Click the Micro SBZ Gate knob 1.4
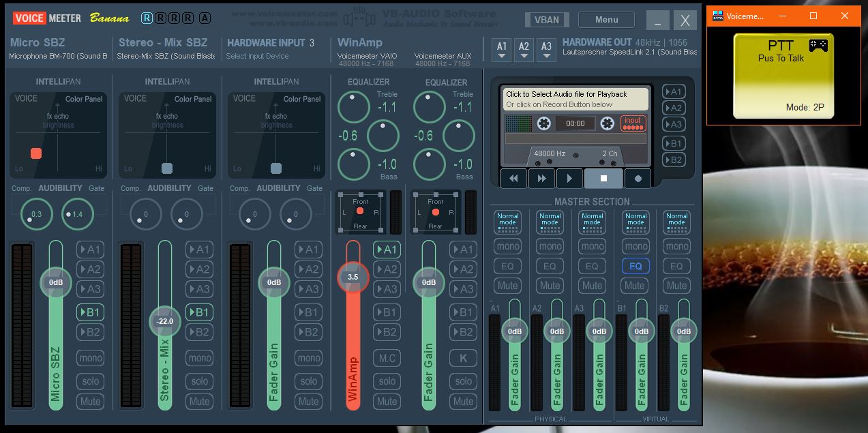This screenshot has width=868, height=433. coord(77,214)
